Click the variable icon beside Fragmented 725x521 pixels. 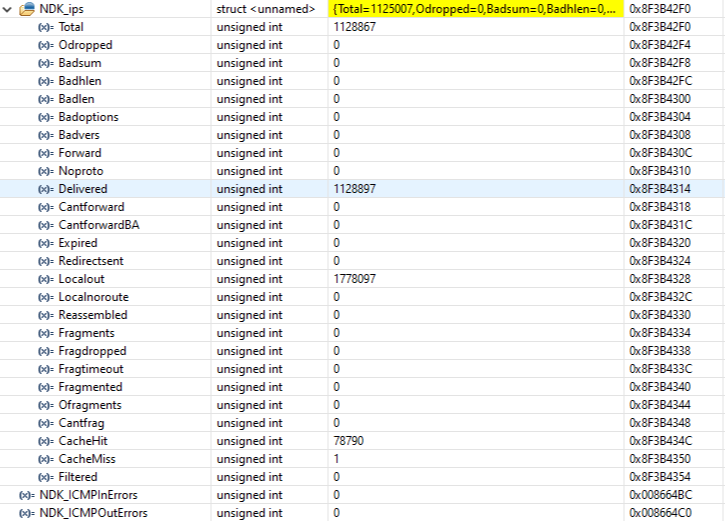pos(46,388)
